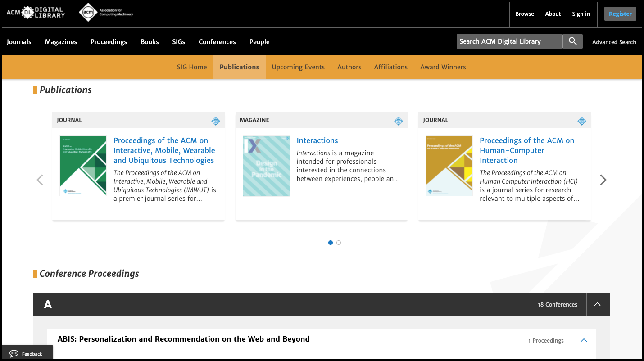Select the second carousel page dot
This screenshot has width=644, height=361.
(338, 243)
